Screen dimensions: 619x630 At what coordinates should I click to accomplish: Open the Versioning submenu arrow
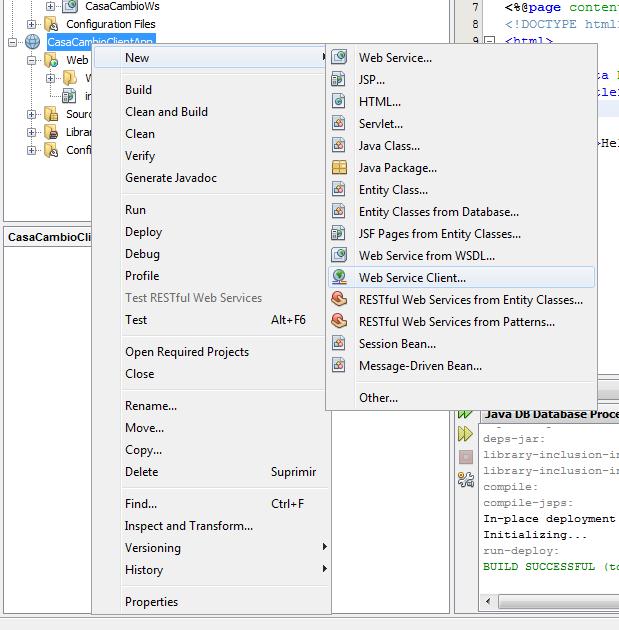click(324, 547)
